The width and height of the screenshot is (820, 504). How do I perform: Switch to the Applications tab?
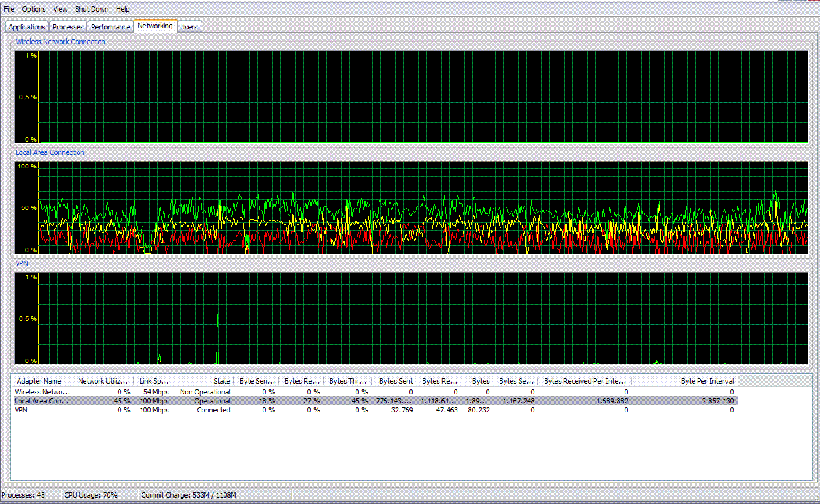(27, 27)
